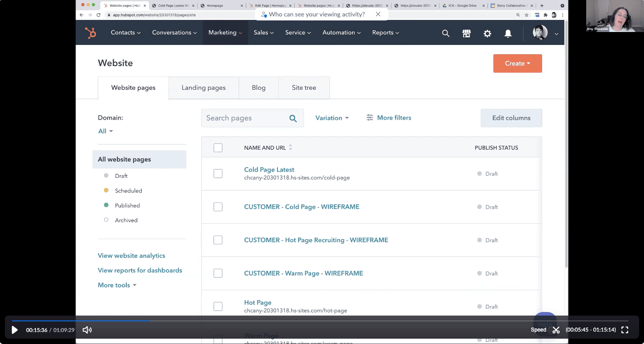The height and width of the screenshot is (344, 644).
Task: Expand the Variation filter dropdown
Action: pos(332,118)
